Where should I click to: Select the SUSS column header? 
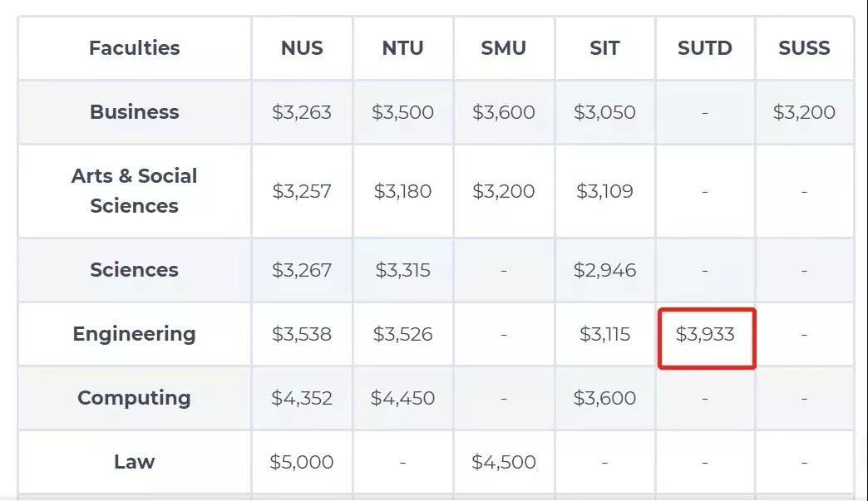click(804, 48)
